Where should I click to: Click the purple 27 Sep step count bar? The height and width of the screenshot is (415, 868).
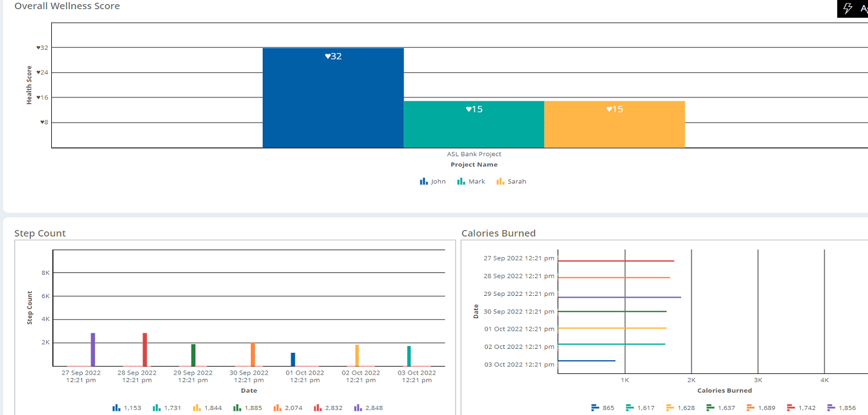(93, 349)
